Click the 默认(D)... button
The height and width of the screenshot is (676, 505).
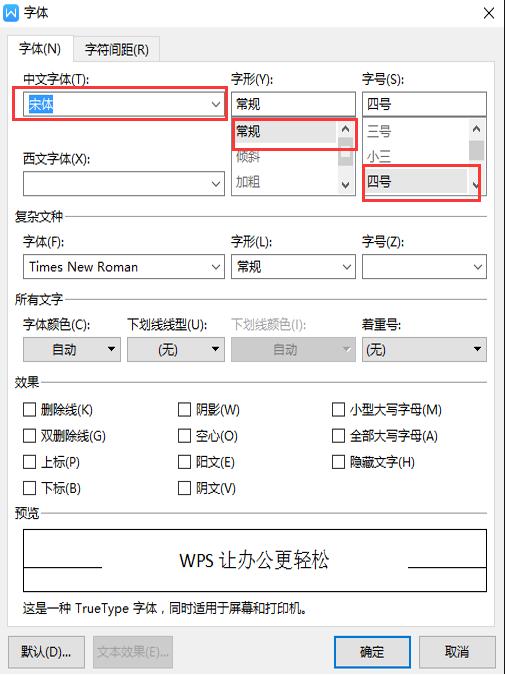(x=46, y=652)
